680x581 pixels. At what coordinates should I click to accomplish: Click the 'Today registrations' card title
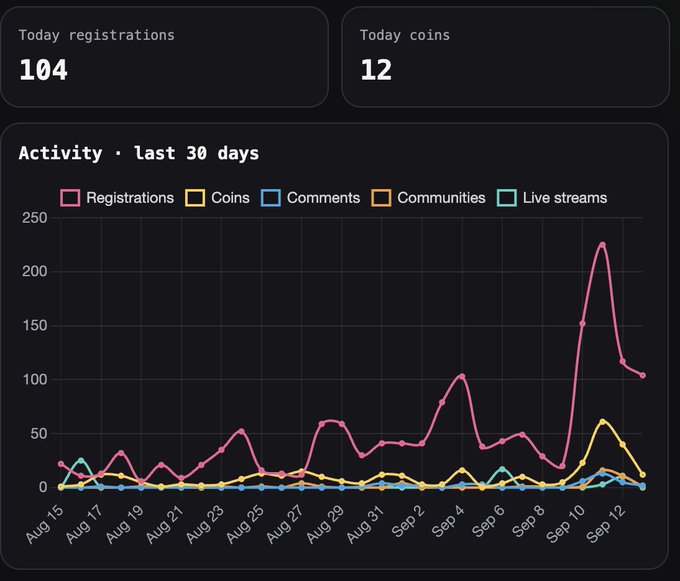click(x=96, y=35)
